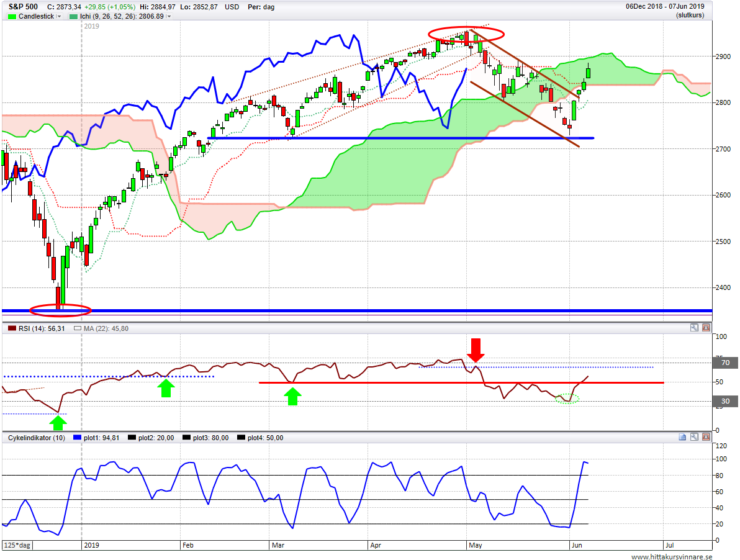This screenshot has height=560, width=740.
Task: Click the black plot4 color swatch
Action: tap(241, 438)
